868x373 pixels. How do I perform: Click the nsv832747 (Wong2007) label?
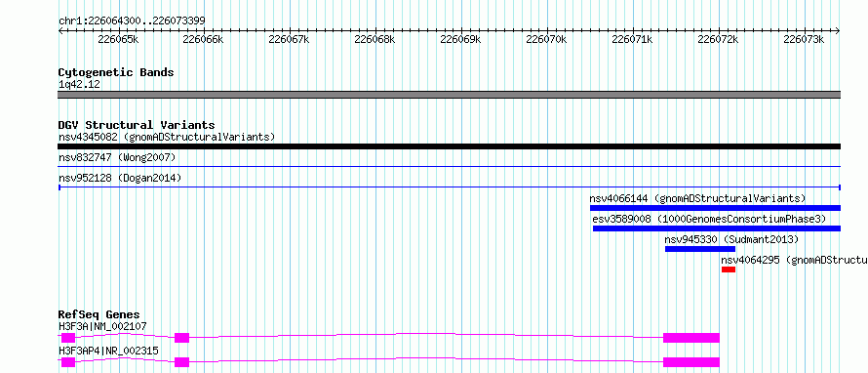point(117,158)
